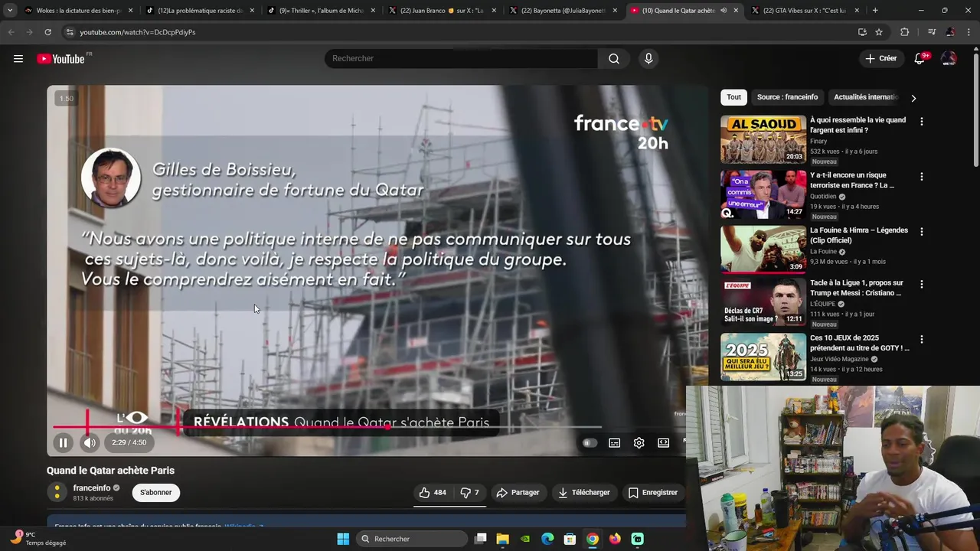
Task: Open options for the Quotidien video
Action: 921,177
